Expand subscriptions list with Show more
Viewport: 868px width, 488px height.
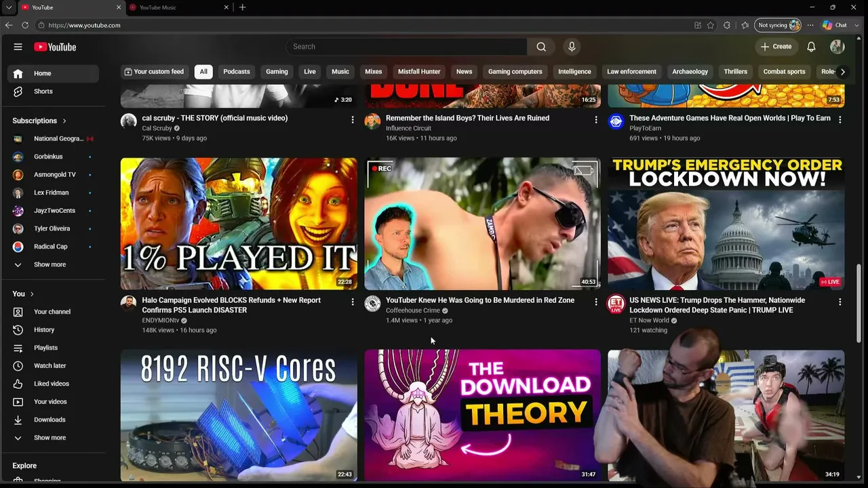pyautogui.click(x=53, y=264)
